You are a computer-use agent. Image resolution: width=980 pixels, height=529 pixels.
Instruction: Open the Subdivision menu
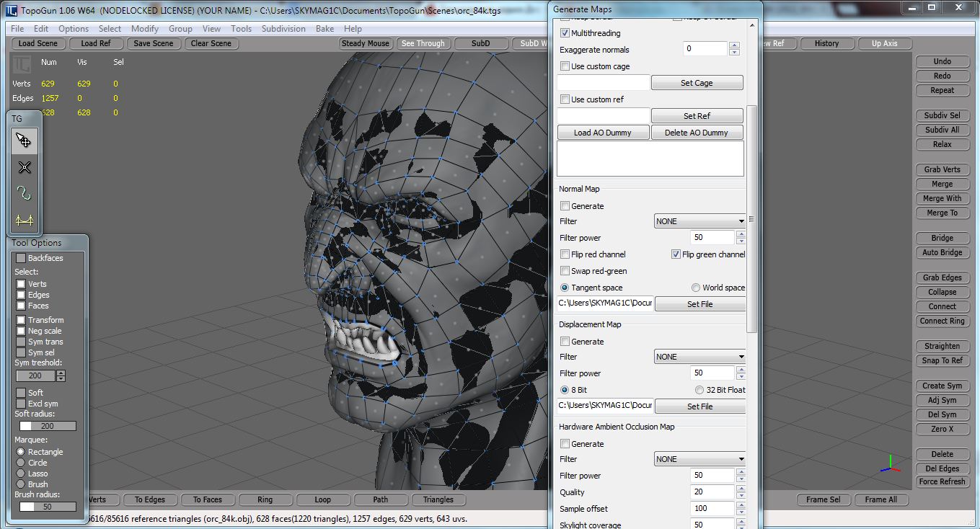283,29
